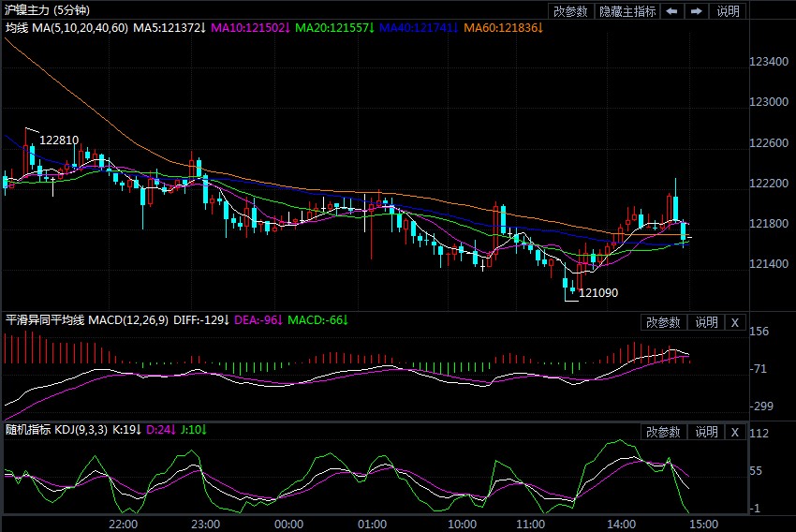Select the orange MA60 legend label

click(x=503, y=28)
